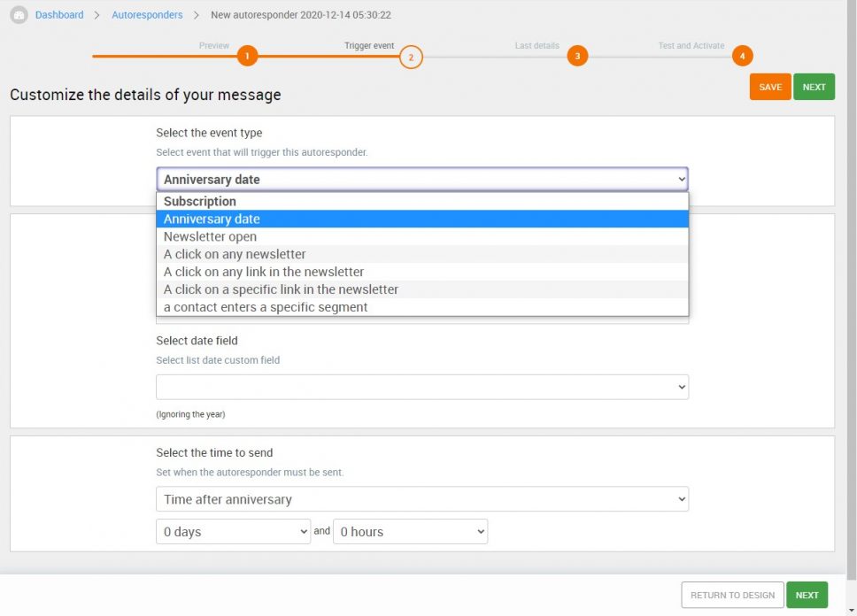Click the orange SAVE button

(769, 87)
